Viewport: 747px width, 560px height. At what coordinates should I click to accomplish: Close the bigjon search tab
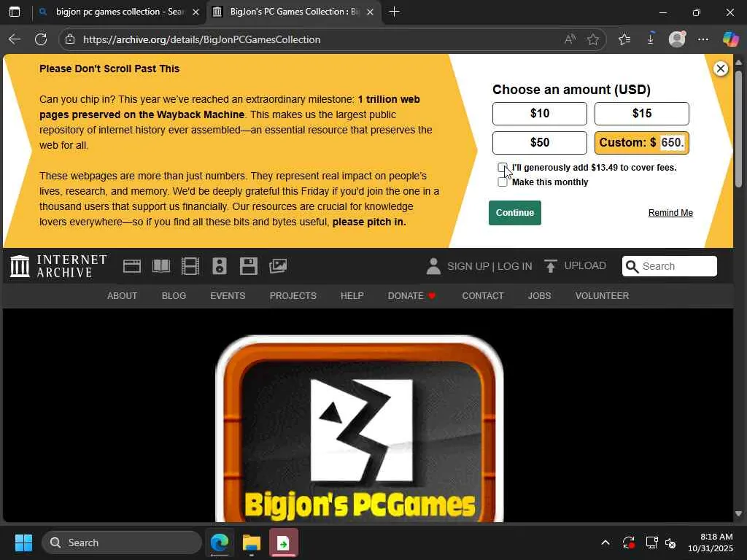tap(196, 12)
